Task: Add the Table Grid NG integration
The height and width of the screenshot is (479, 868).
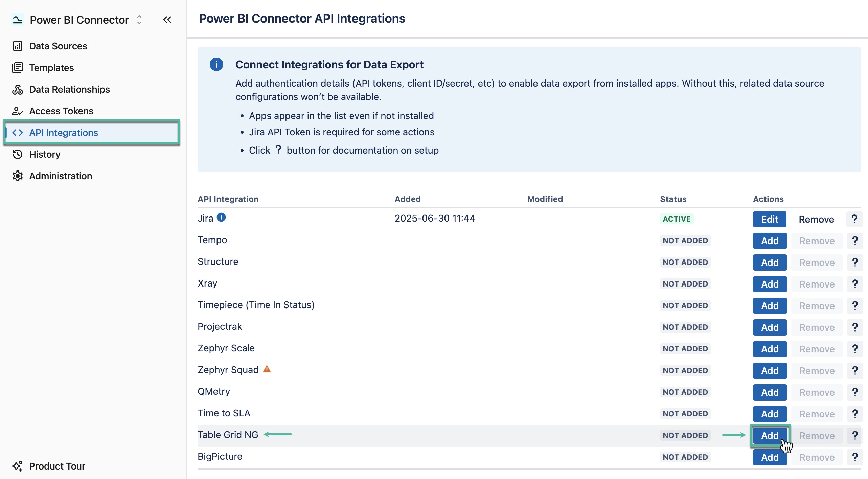Action: 769,436
